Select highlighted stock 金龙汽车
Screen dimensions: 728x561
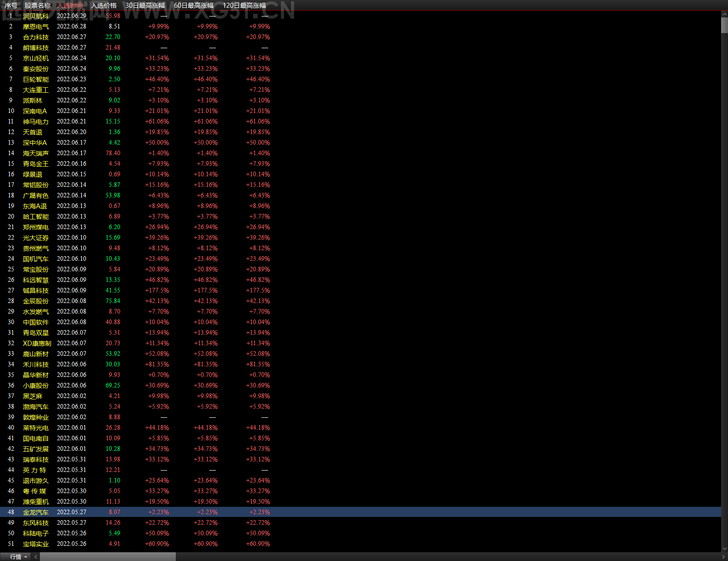tap(36, 512)
